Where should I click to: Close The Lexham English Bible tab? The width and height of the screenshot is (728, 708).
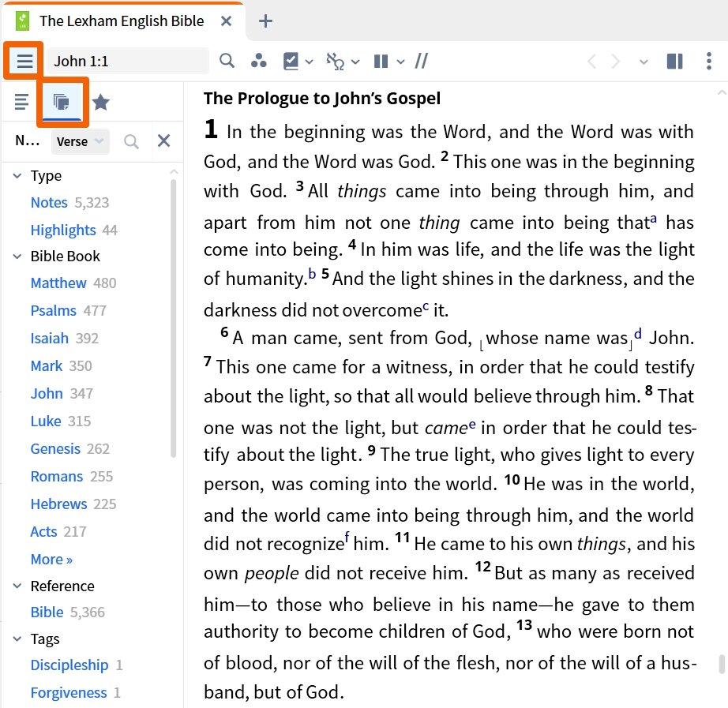[226, 21]
